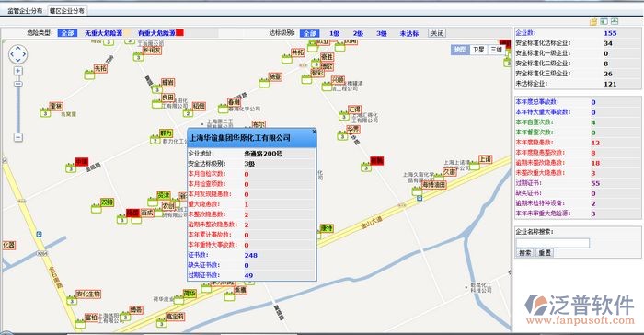Filter hazard type by 有重大危险源

click(x=157, y=33)
